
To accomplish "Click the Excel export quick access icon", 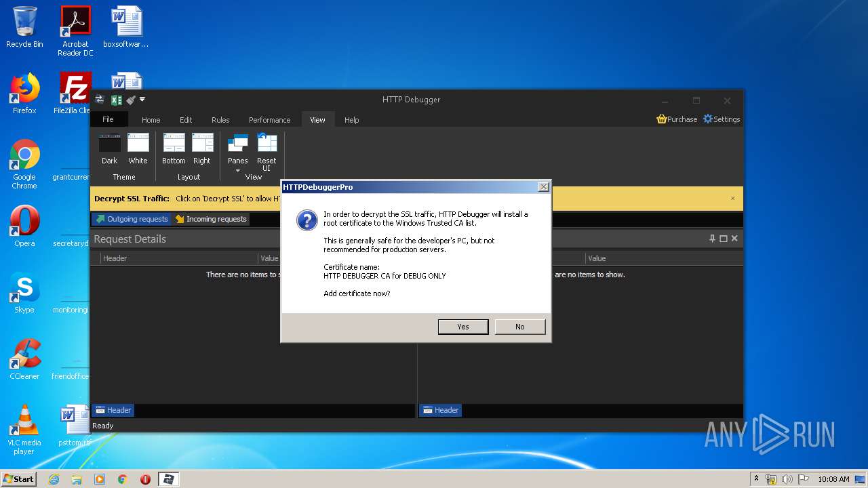I will [x=116, y=100].
